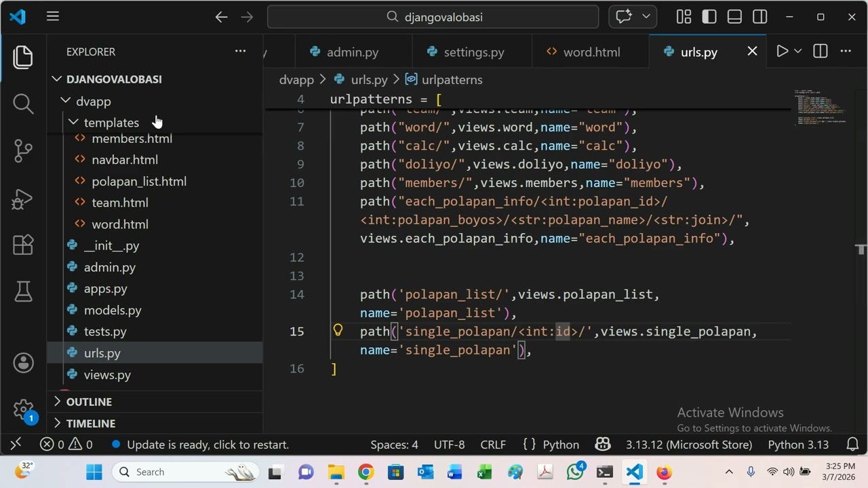Open polapan_list.html in explorer

click(139, 182)
